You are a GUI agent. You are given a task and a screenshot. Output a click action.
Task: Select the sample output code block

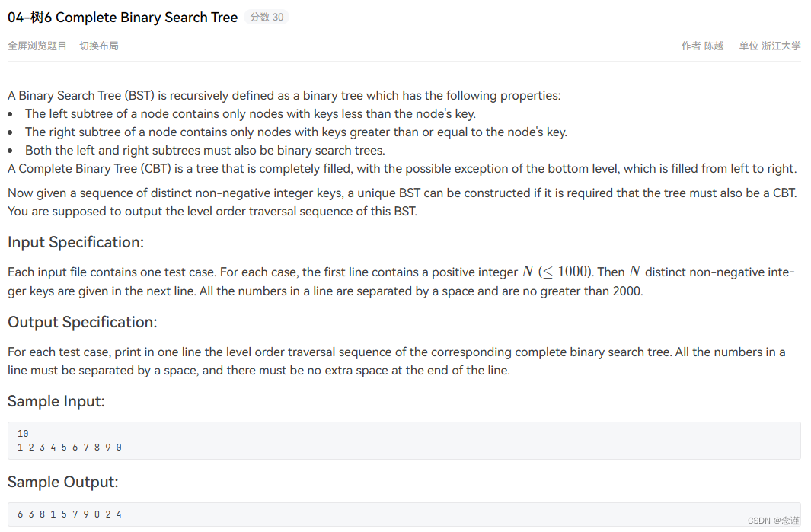pyautogui.click(x=404, y=514)
